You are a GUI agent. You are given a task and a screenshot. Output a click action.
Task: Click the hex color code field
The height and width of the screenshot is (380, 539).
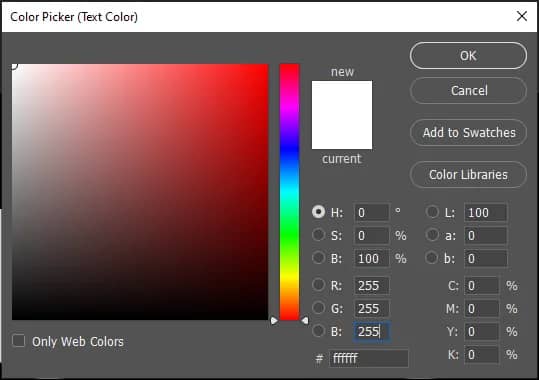tap(368, 358)
